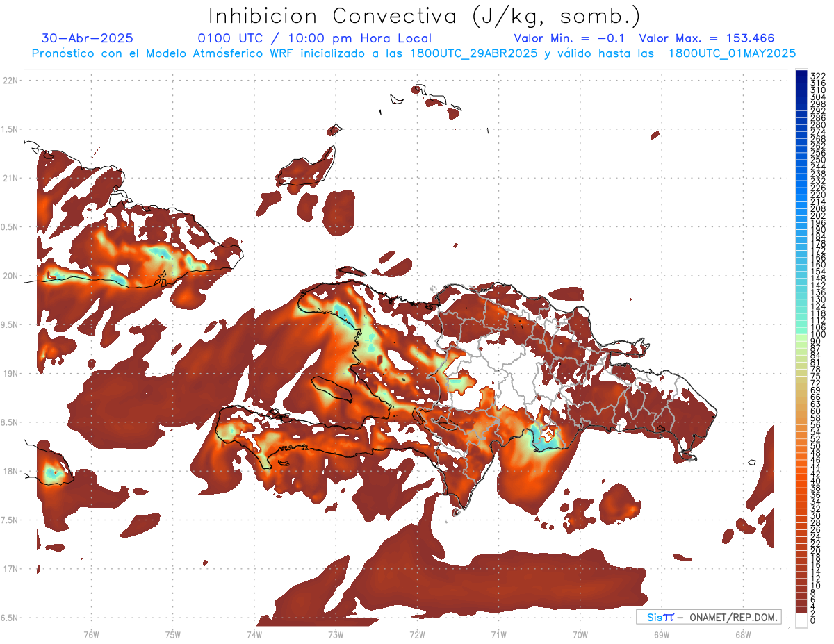Select the pale green swatch beside 100
834x644 pixels.
801,339
